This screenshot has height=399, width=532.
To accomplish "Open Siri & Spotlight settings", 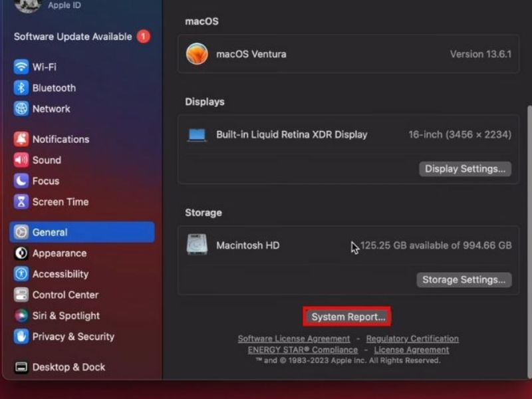I will point(82,315).
